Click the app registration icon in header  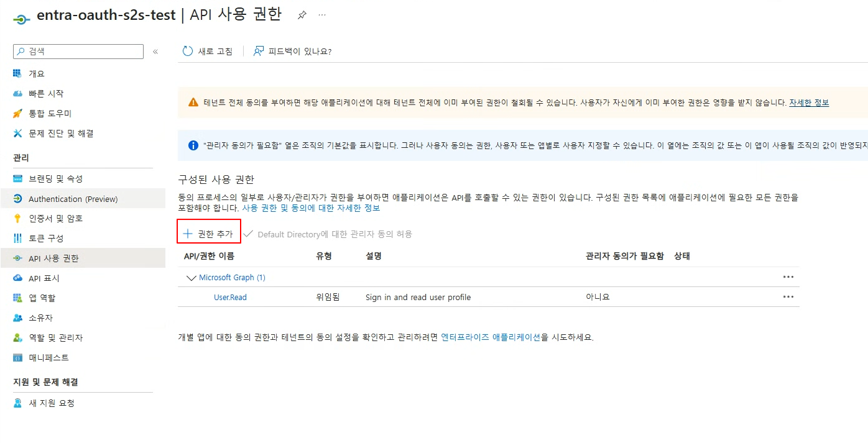21,19
